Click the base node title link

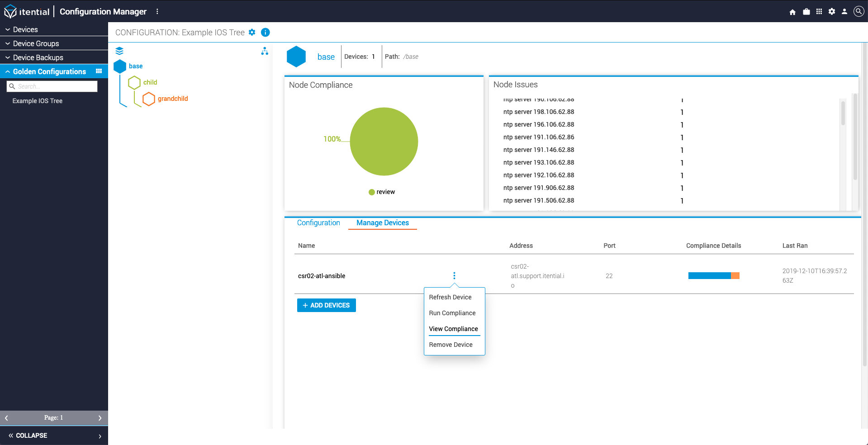[326, 57]
